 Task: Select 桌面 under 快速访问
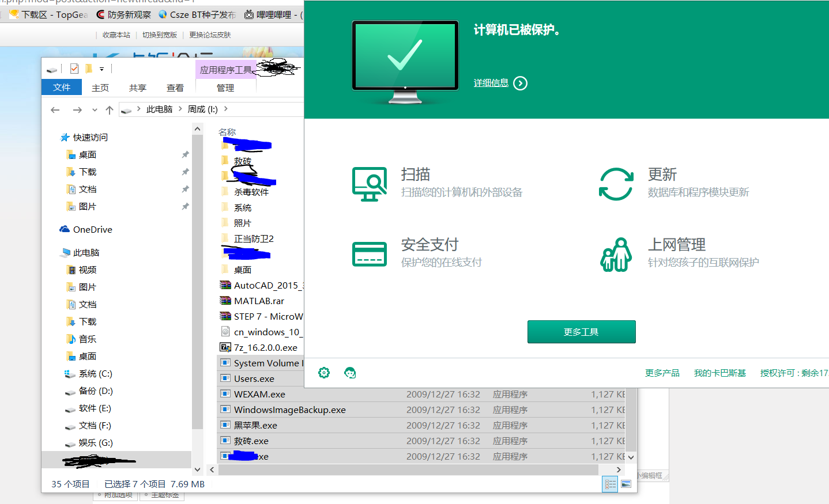pyautogui.click(x=81, y=154)
